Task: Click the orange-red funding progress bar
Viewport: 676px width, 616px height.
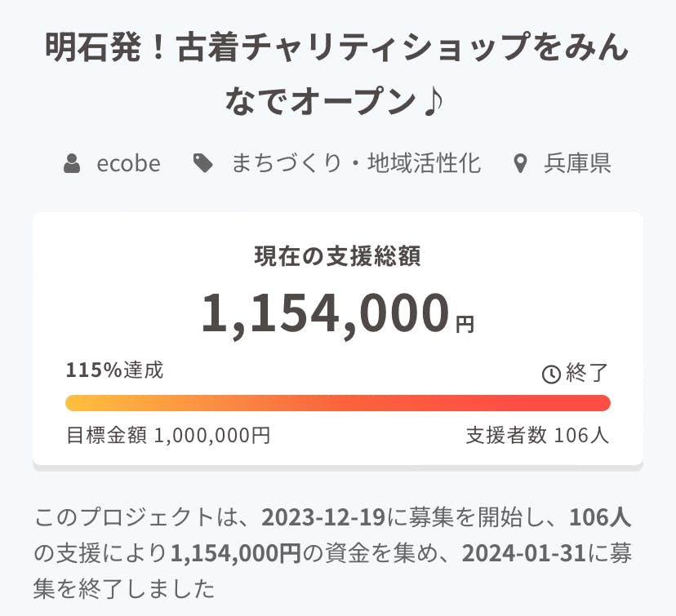Action: pyautogui.click(x=337, y=403)
